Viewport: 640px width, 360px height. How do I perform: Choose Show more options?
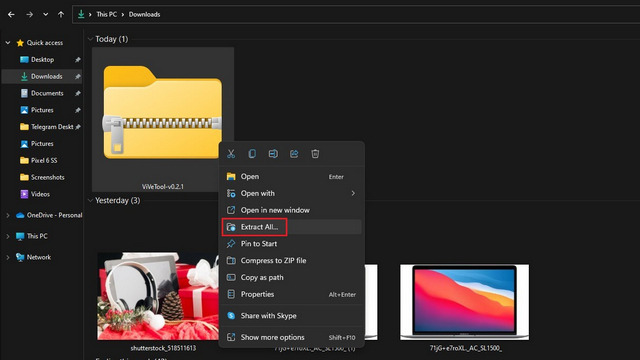point(291,337)
